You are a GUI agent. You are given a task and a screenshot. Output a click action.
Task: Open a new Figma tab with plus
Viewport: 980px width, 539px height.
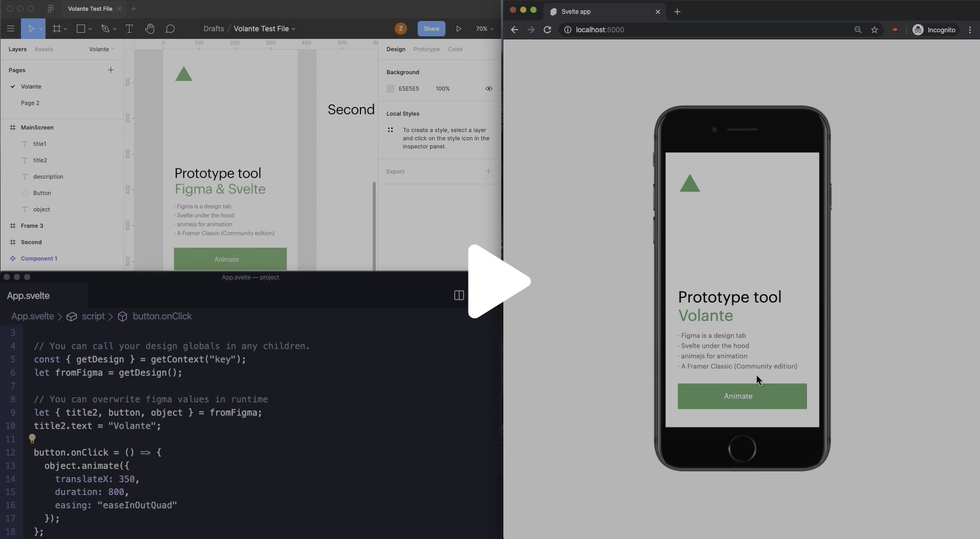(133, 9)
